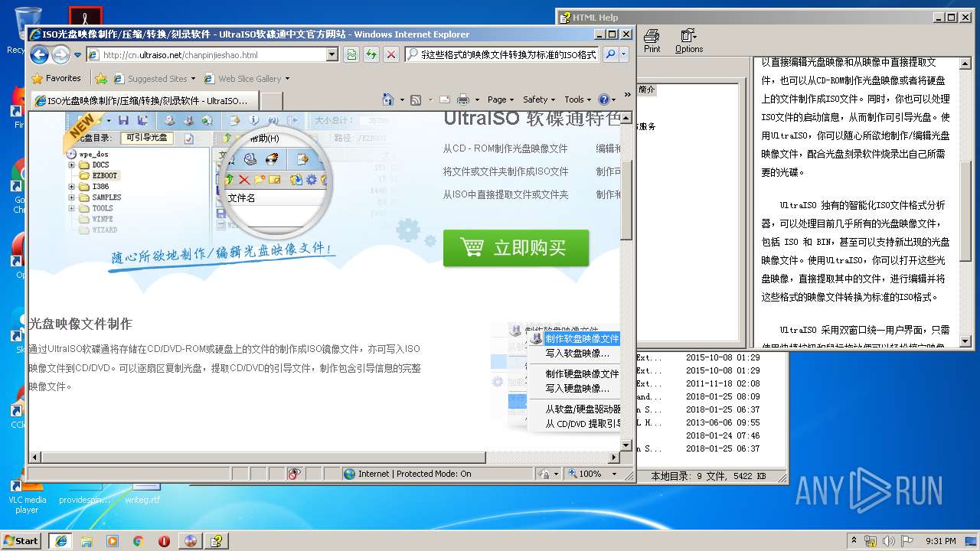Launch Chrome from the taskbar
Viewport: 980px width, 551px height.
(139, 541)
